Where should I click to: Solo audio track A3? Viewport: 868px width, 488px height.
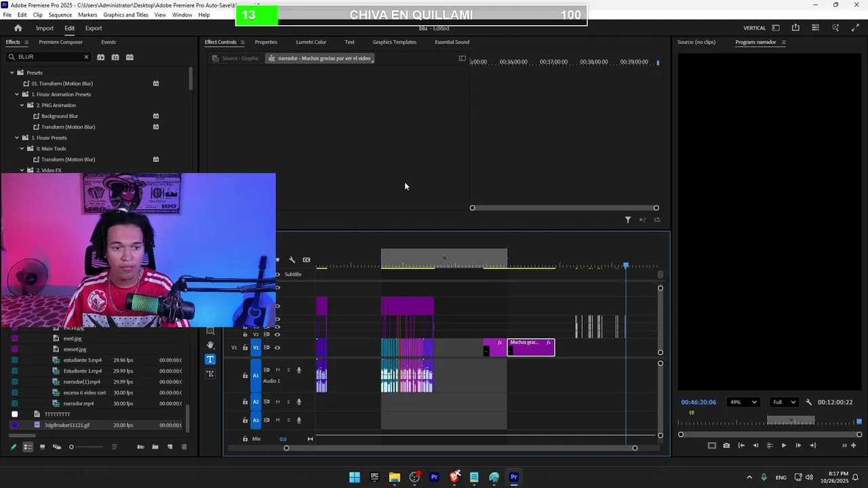pyautogui.click(x=288, y=420)
